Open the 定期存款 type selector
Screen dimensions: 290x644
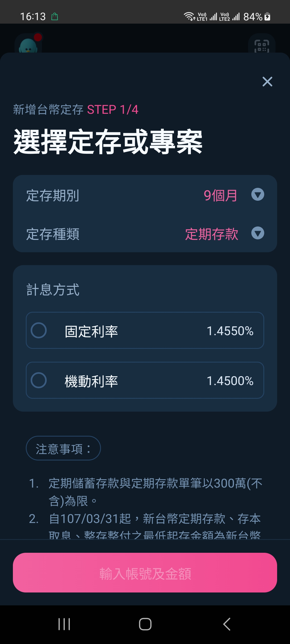click(212, 234)
